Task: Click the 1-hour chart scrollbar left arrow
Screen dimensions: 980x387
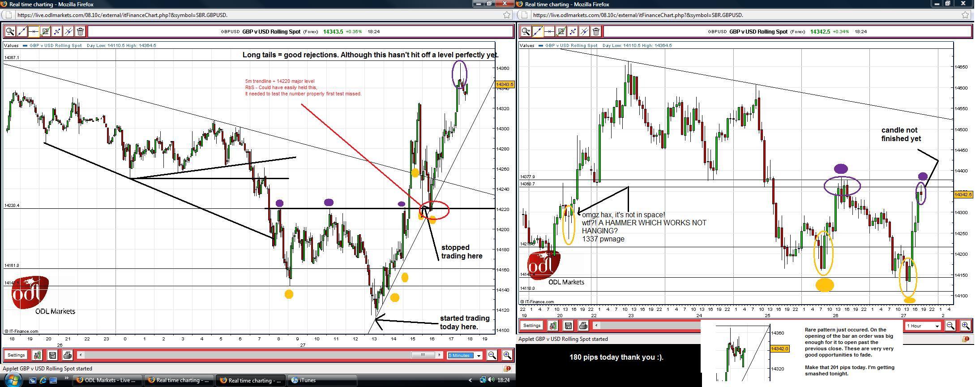Action: click(596, 326)
